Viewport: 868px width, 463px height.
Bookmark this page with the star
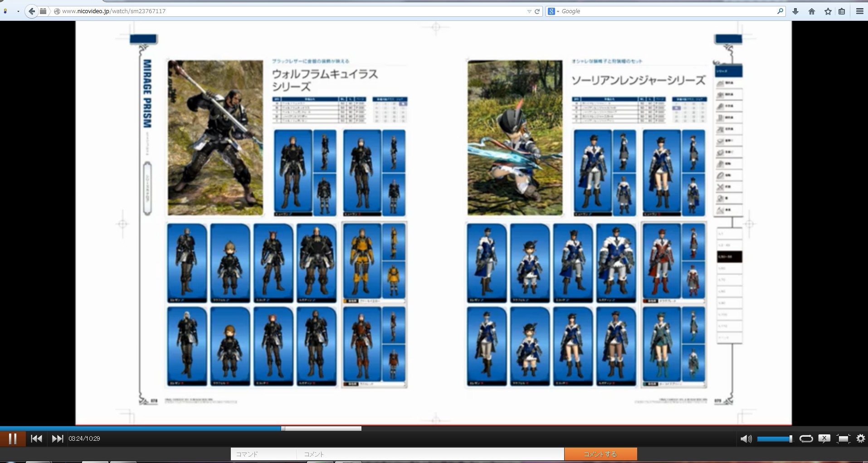(x=828, y=11)
